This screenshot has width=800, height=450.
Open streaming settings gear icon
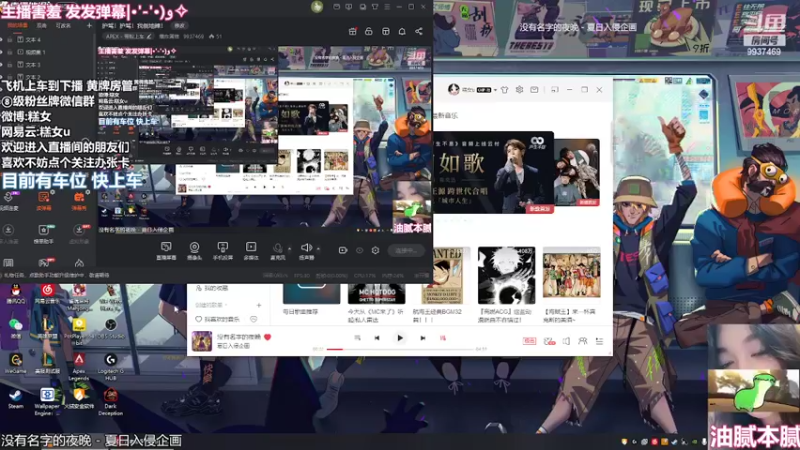[376, 250]
